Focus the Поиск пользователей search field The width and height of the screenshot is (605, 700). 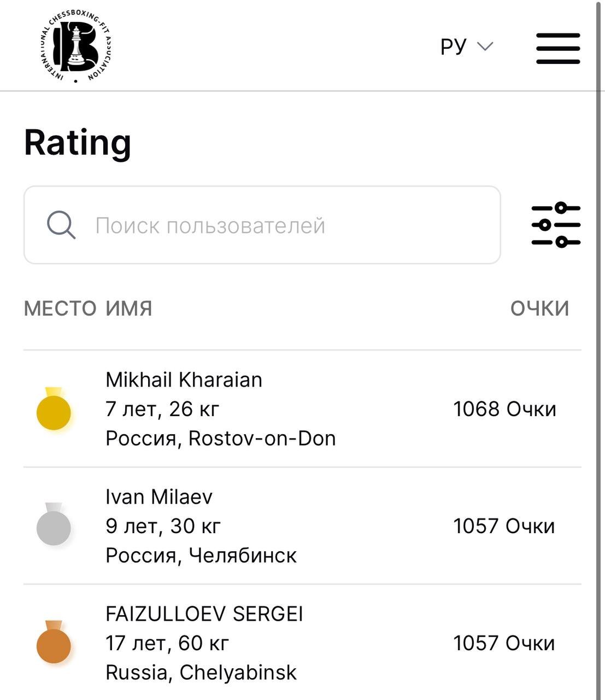tap(262, 225)
